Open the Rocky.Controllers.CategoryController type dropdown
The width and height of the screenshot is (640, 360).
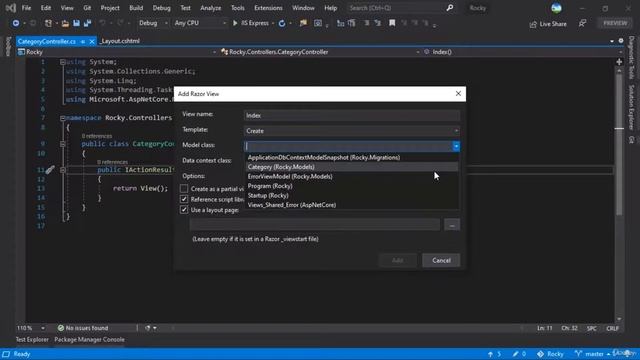click(x=320, y=52)
